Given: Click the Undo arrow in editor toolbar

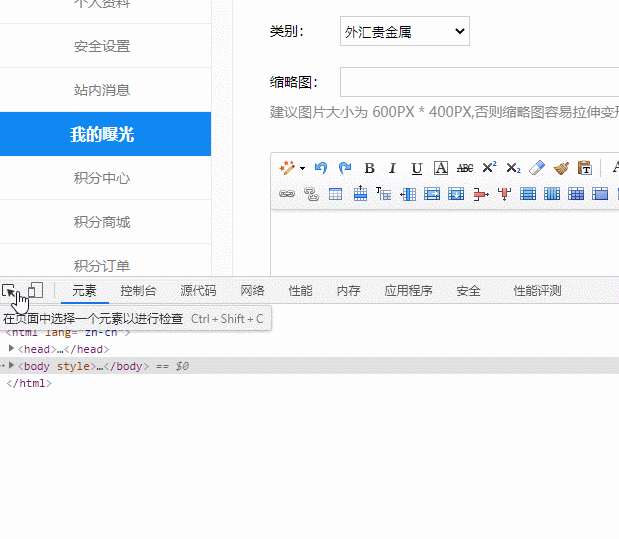Looking at the screenshot, I should click(x=321, y=168).
